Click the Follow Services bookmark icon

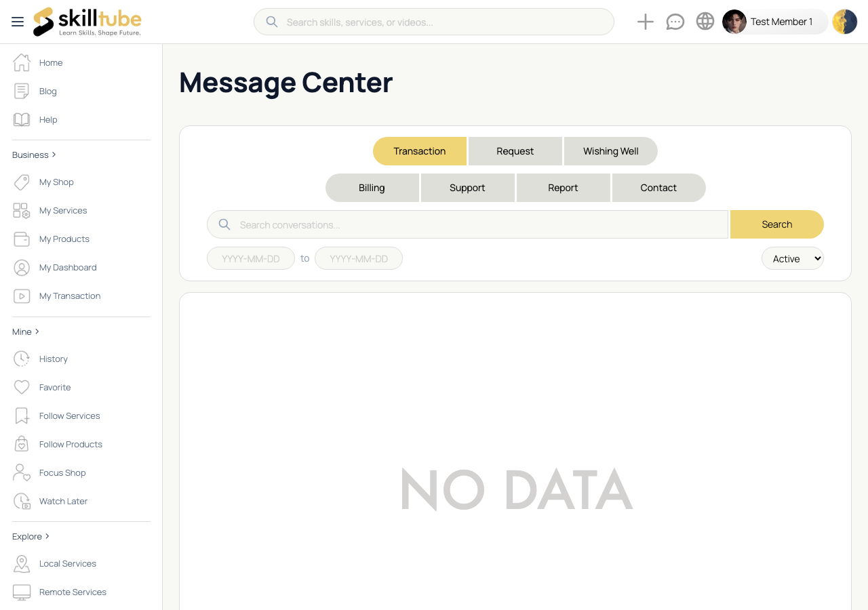pyautogui.click(x=22, y=415)
